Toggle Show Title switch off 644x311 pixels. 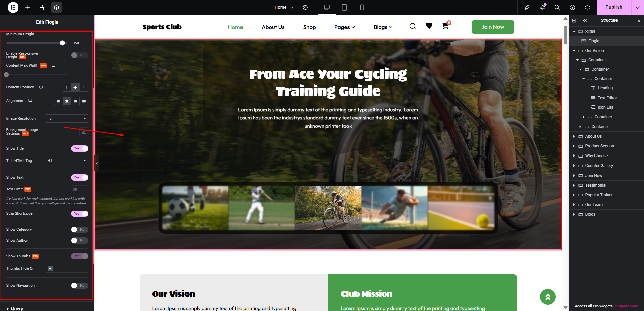tap(79, 148)
